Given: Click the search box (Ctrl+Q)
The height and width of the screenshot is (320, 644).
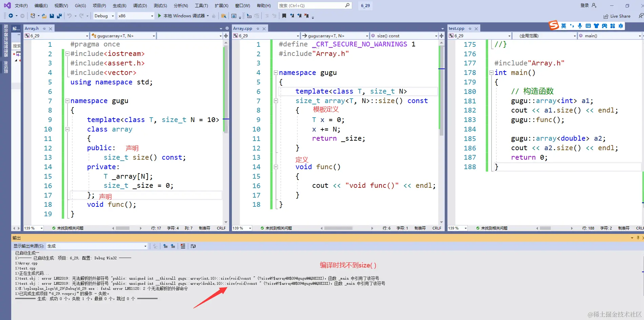Looking at the screenshot, I should tap(314, 5).
